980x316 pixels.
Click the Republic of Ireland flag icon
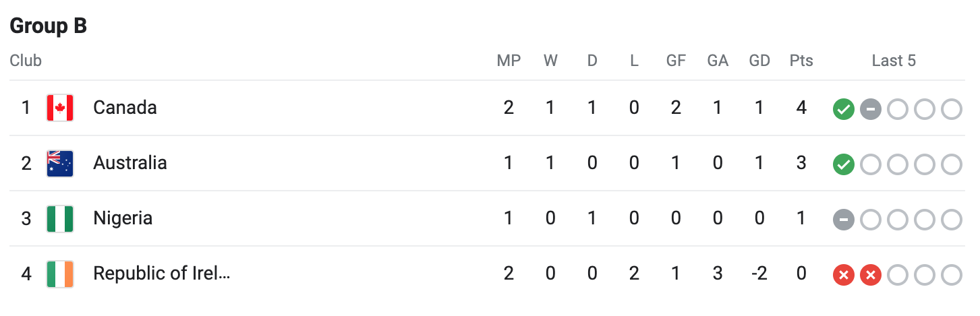coord(60,274)
